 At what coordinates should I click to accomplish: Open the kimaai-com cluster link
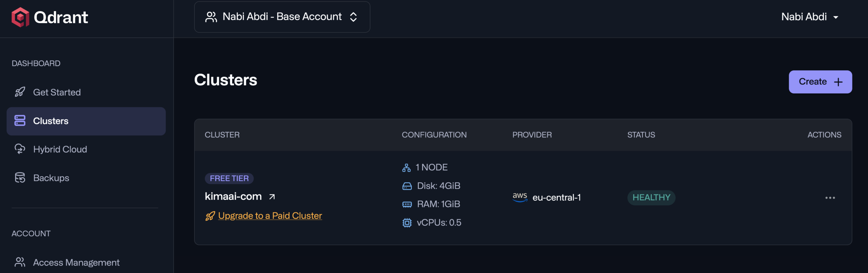233,196
